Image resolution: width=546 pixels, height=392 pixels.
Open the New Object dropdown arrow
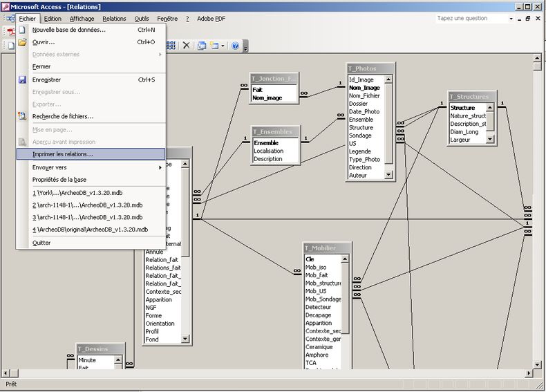point(223,46)
